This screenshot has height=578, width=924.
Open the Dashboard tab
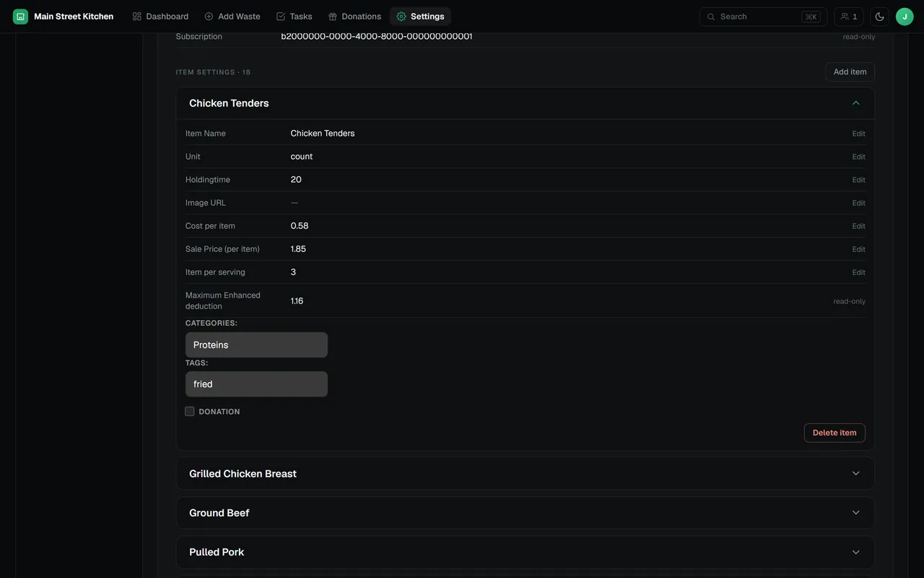tap(160, 17)
